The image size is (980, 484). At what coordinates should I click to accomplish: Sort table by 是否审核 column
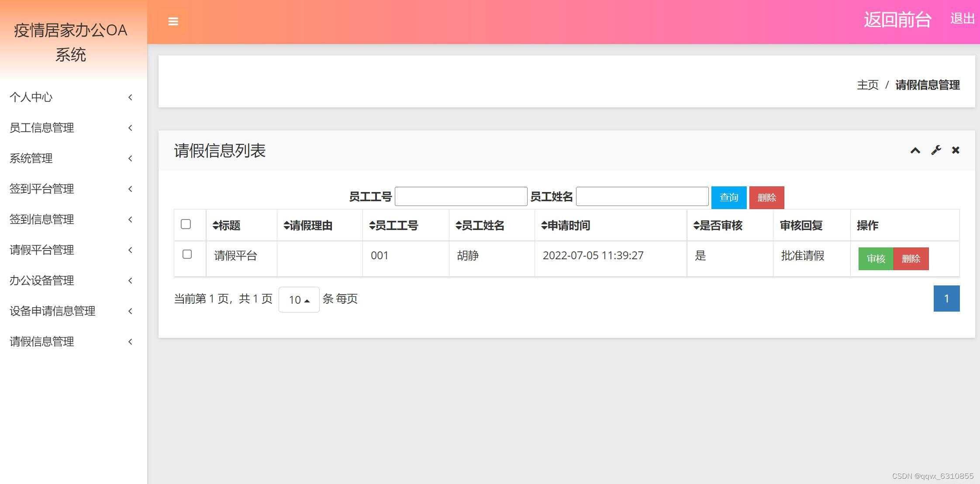tap(718, 226)
